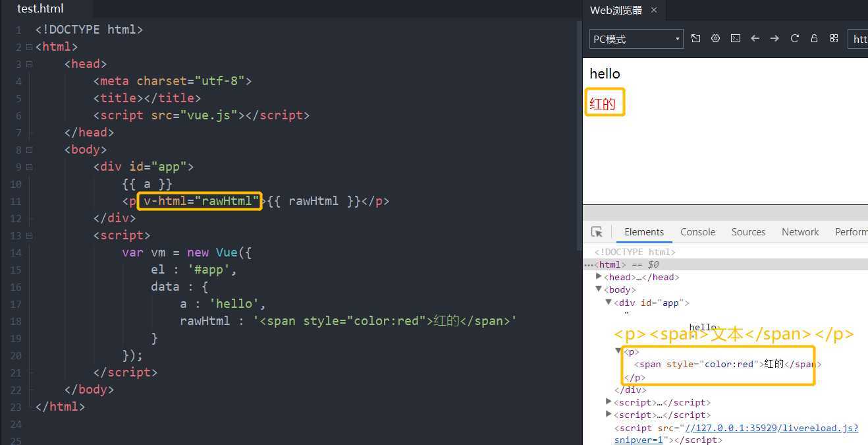
Task: Click the 'var vm = new Vue({' line
Action: (x=186, y=252)
